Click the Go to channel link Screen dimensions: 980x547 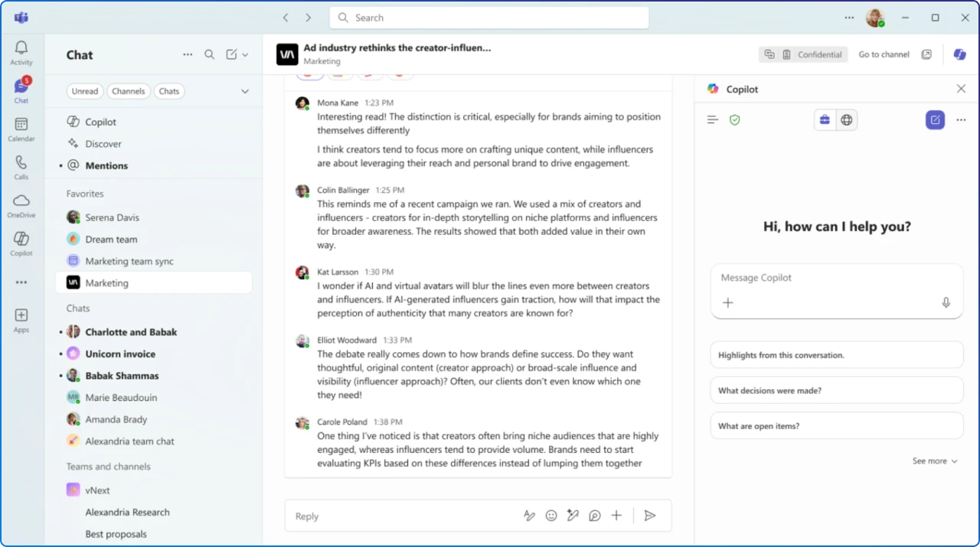click(x=884, y=54)
